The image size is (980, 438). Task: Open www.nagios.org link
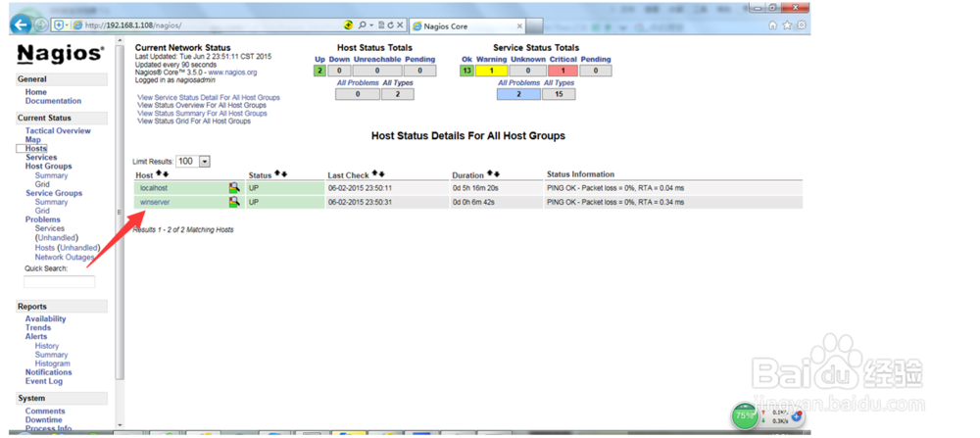click(x=232, y=73)
